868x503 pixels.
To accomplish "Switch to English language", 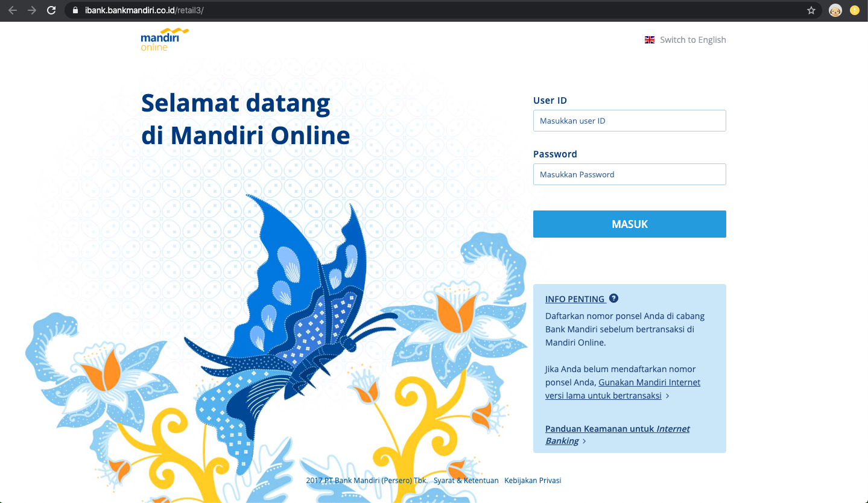I will click(x=692, y=40).
